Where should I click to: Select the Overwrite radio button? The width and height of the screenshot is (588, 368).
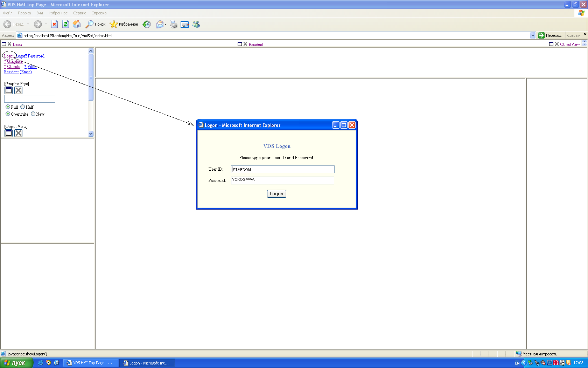pos(8,114)
